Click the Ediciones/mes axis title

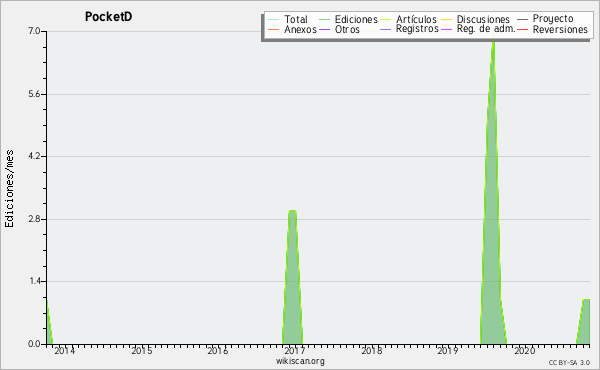[x=9, y=189]
